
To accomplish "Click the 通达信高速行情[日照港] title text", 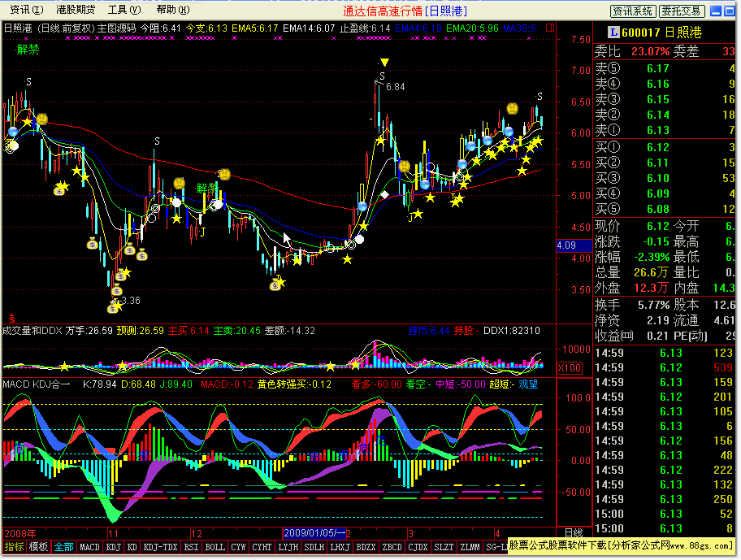I will [405, 11].
